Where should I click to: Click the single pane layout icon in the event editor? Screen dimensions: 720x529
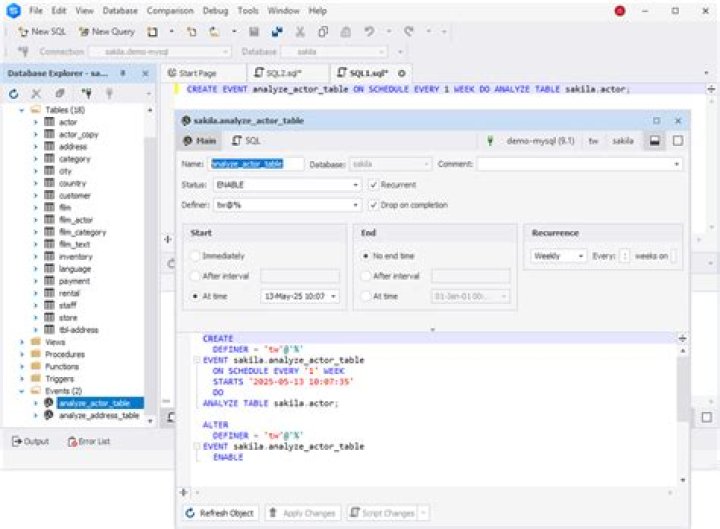(x=678, y=141)
